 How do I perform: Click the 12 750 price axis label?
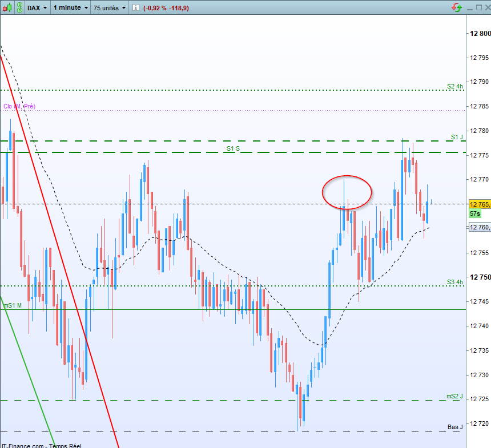coord(480,277)
